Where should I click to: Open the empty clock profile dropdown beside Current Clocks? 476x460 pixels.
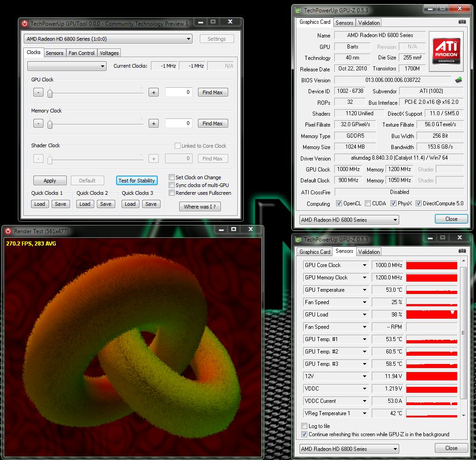[67, 66]
